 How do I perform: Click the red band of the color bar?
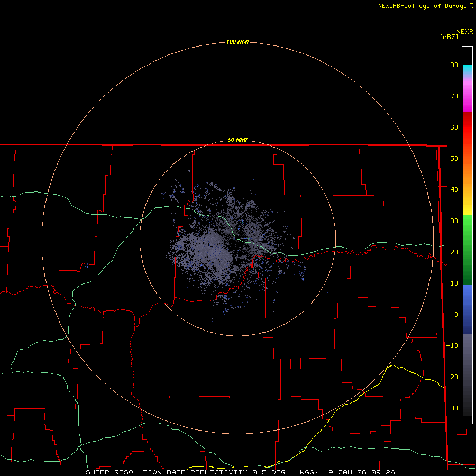click(x=467, y=127)
